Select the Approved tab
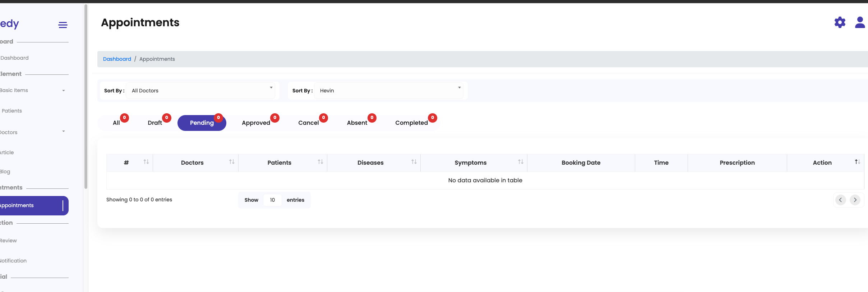This screenshot has height=292, width=868. coord(256,123)
